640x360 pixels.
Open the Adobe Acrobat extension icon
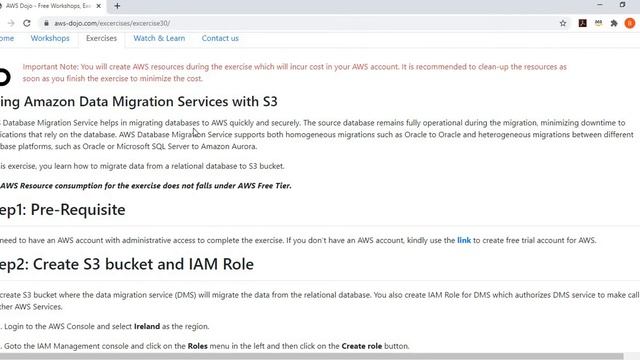tap(583, 23)
